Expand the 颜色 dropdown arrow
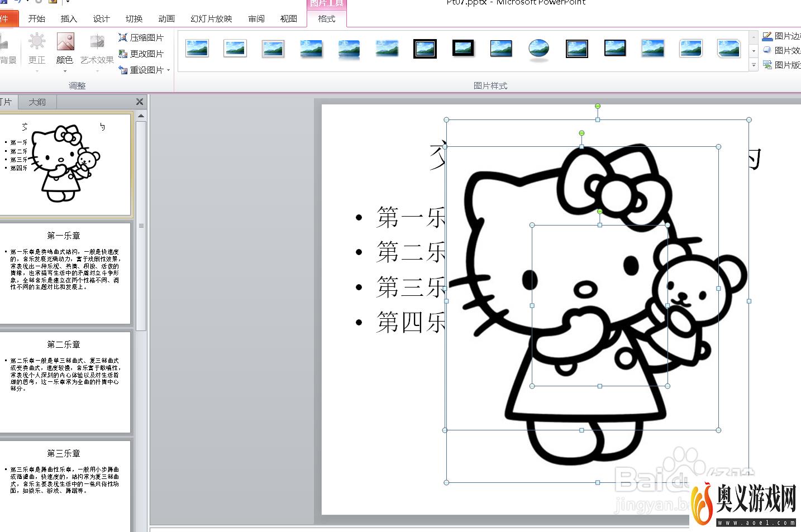This screenshot has width=801, height=532. (65, 71)
